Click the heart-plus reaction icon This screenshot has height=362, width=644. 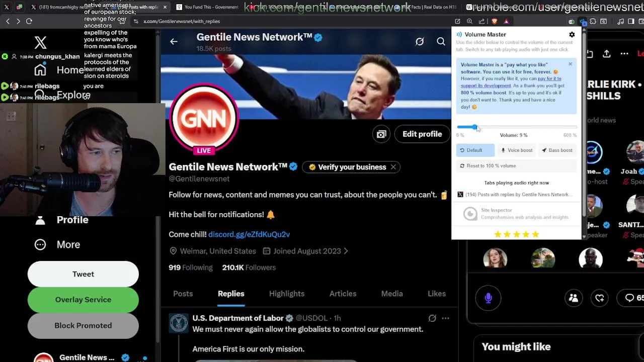pos(600,298)
